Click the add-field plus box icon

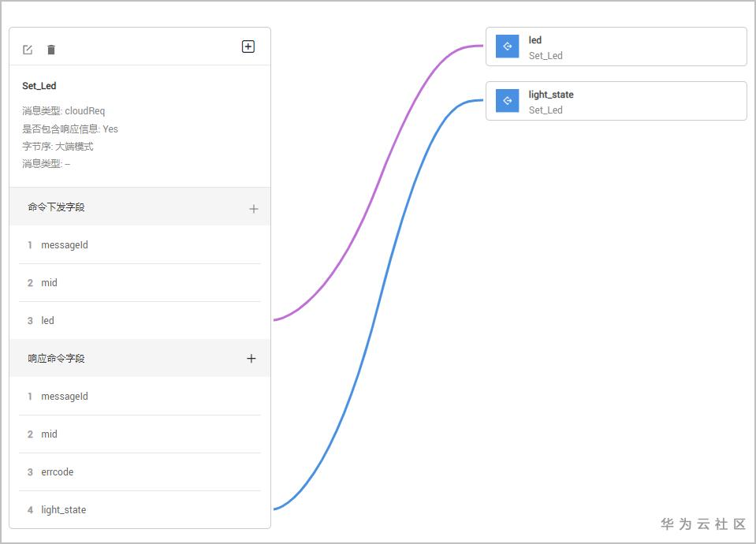248,47
